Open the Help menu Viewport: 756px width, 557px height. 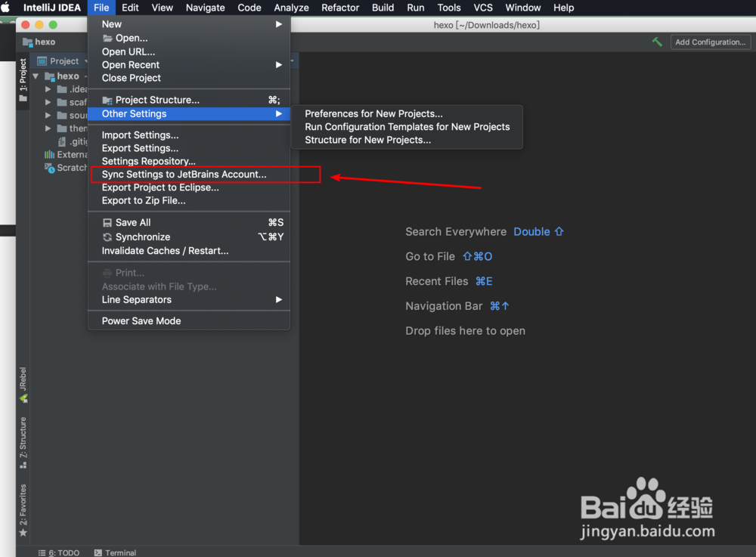(564, 8)
